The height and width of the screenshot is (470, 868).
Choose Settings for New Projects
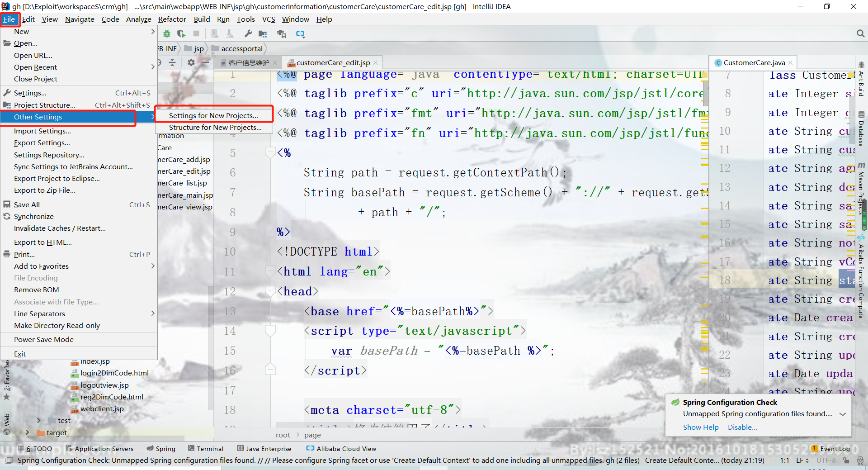(214, 115)
